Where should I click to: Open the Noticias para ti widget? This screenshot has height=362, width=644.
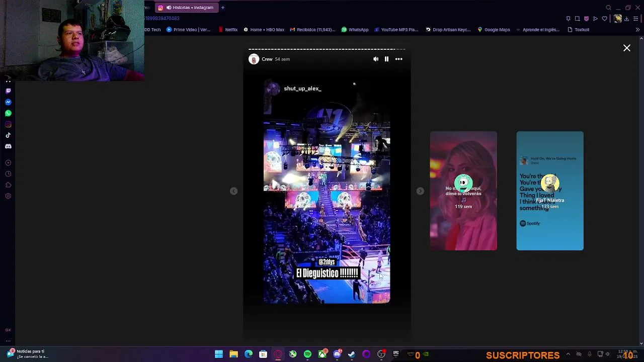[28, 354]
